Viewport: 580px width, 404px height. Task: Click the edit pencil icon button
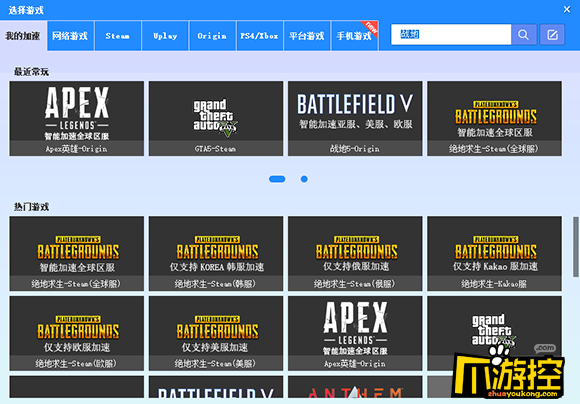[x=552, y=35]
